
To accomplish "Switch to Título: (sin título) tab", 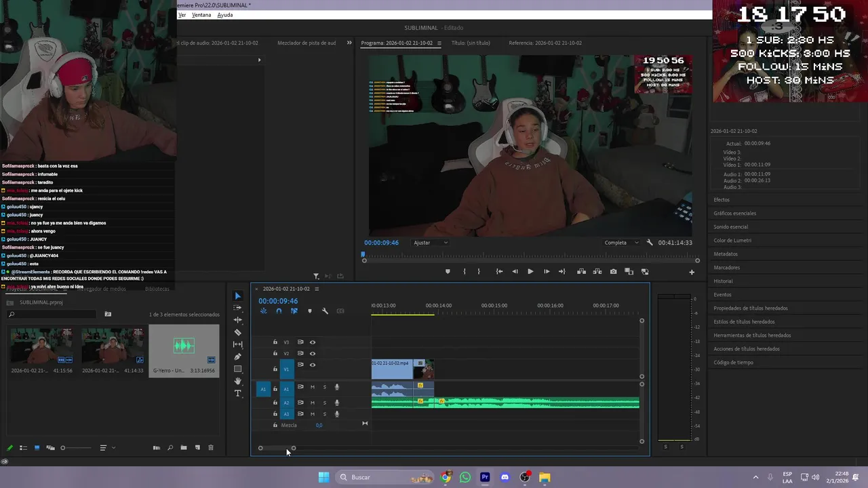I will tap(471, 43).
